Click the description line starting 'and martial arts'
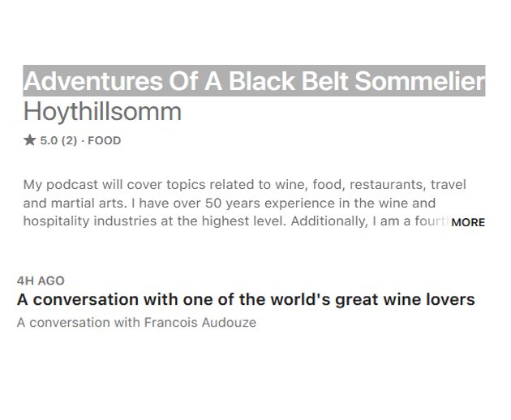The width and height of the screenshot is (511, 420). [x=229, y=203]
